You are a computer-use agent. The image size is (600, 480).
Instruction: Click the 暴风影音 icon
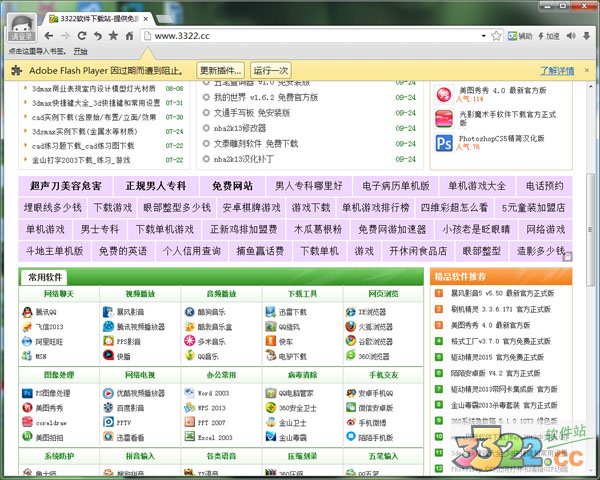(x=108, y=312)
